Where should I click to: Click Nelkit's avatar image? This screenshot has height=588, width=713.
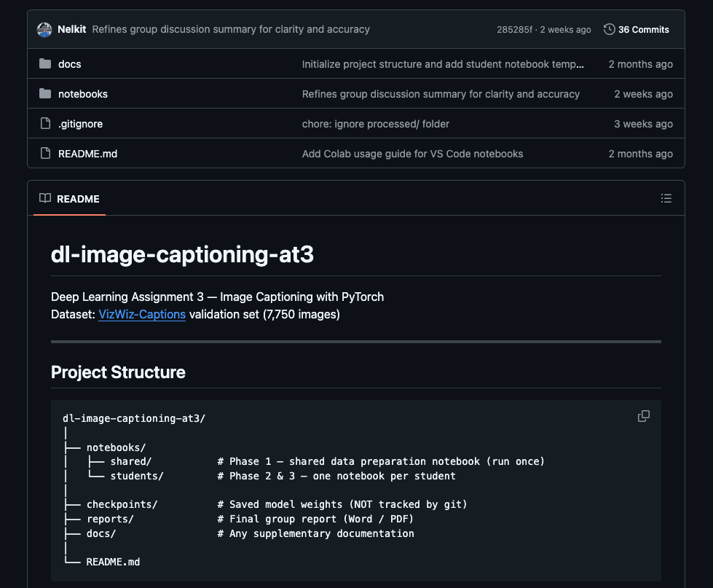point(44,30)
